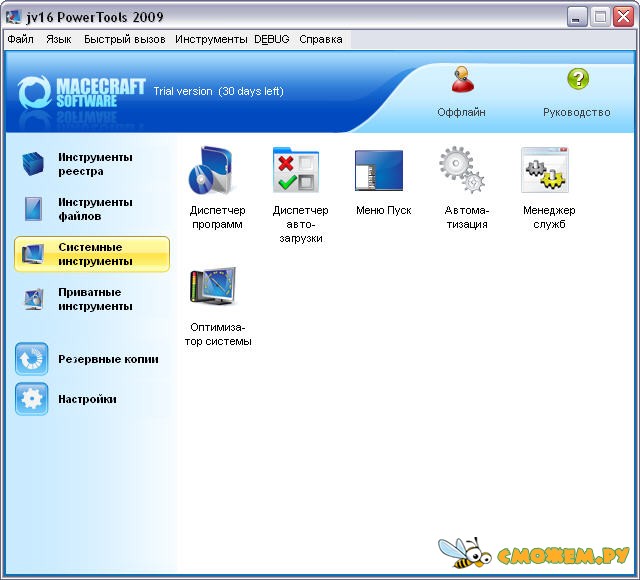Open the Язык menu
Image resolution: width=640 pixels, height=580 pixels.
[x=58, y=39]
